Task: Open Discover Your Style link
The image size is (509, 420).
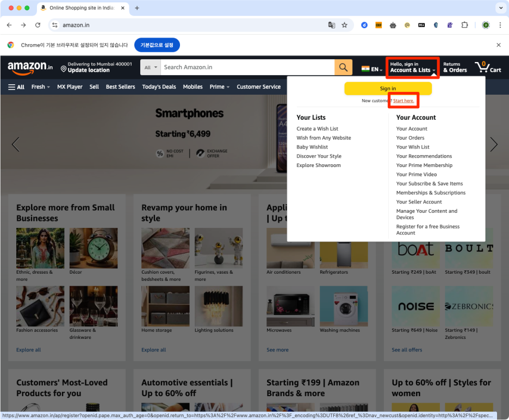Action: (319, 156)
